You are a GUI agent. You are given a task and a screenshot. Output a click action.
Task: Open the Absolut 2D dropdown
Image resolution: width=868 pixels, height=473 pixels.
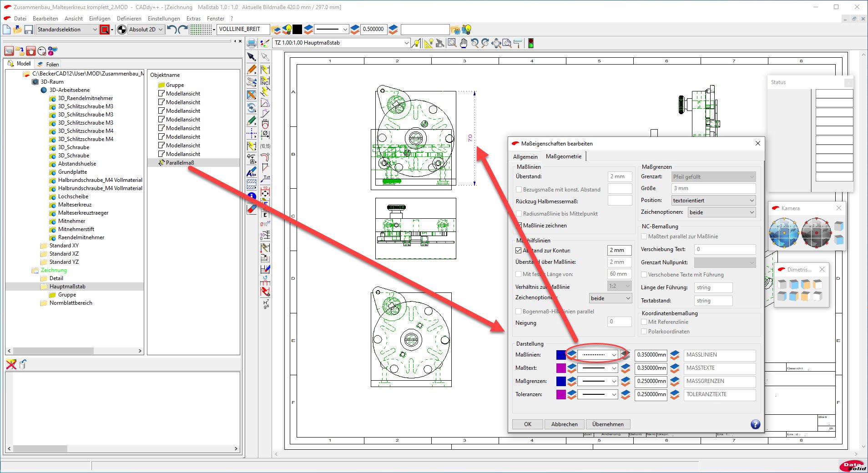pos(146,30)
